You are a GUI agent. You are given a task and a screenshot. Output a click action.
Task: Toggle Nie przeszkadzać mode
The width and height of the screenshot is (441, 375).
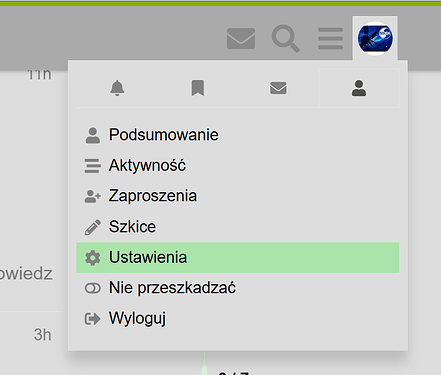coord(238,288)
